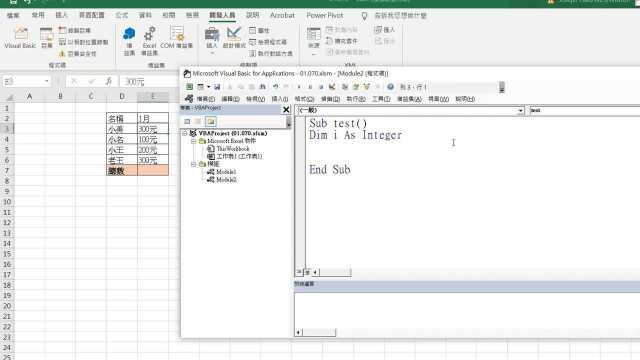Save the VBA project via floppy icon
The height and width of the screenshot is (360, 640).
[x=217, y=87]
